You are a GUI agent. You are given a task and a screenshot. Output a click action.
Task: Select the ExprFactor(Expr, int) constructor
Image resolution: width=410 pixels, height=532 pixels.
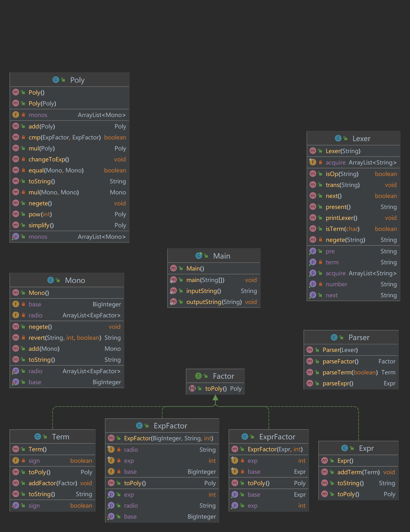[x=275, y=449]
